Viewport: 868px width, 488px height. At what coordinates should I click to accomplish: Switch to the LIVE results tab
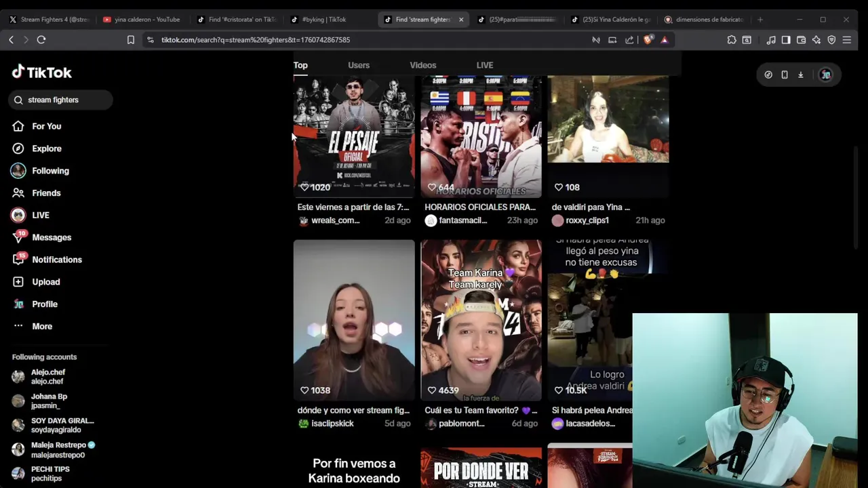pos(485,65)
